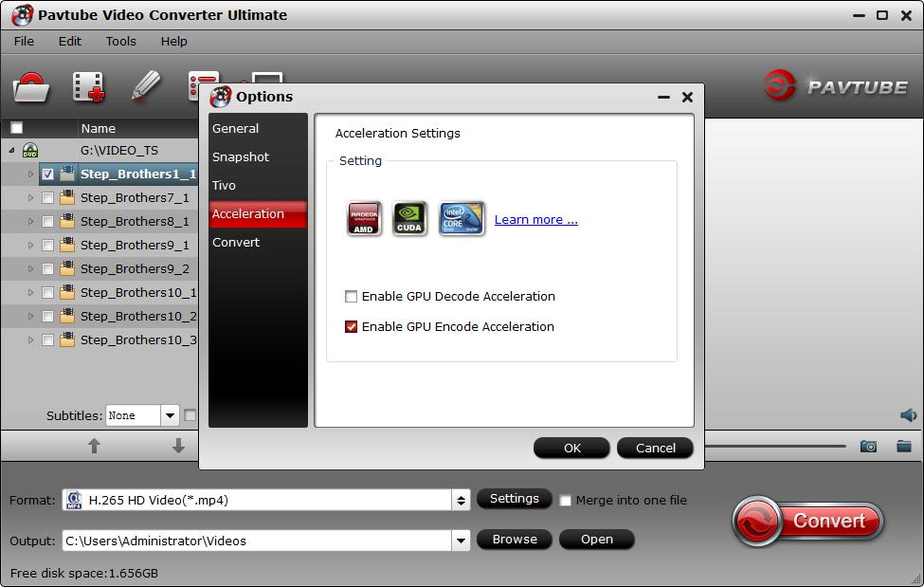Switch to the General options tab

pyautogui.click(x=258, y=128)
